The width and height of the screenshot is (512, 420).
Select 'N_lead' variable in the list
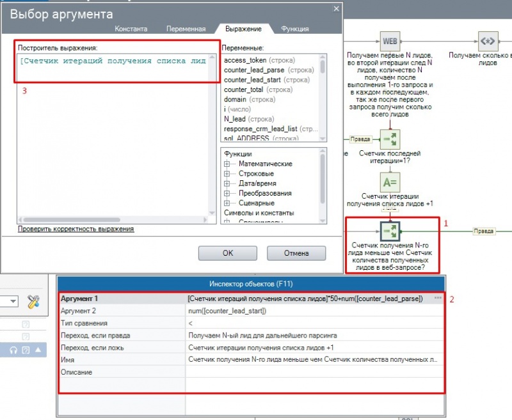pos(249,119)
